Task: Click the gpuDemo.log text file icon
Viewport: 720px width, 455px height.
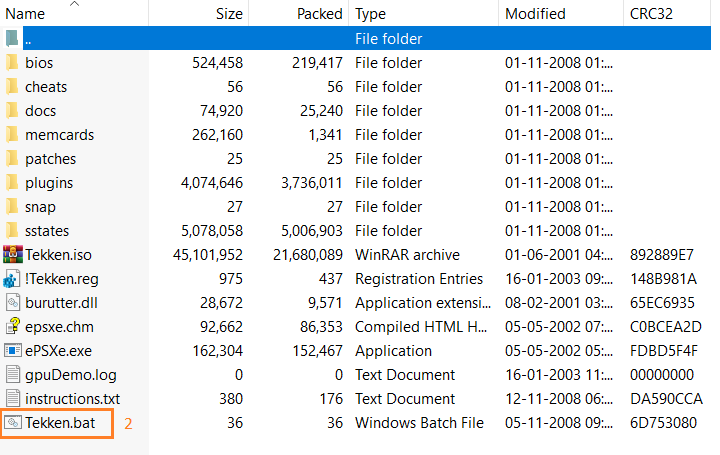Action: (x=12, y=375)
